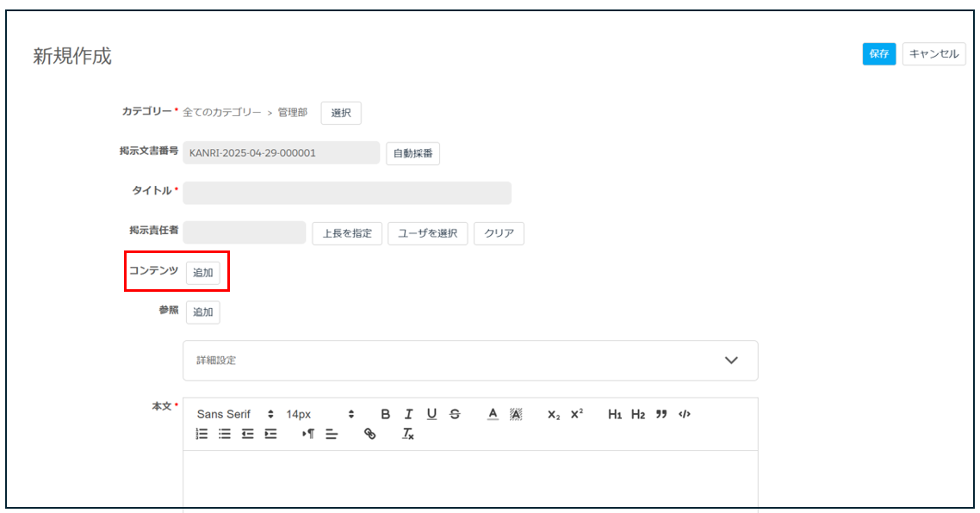The width and height of the screenshot is (980, 513).
Task: Set Heading 1 style
Action: pos(615,414)
